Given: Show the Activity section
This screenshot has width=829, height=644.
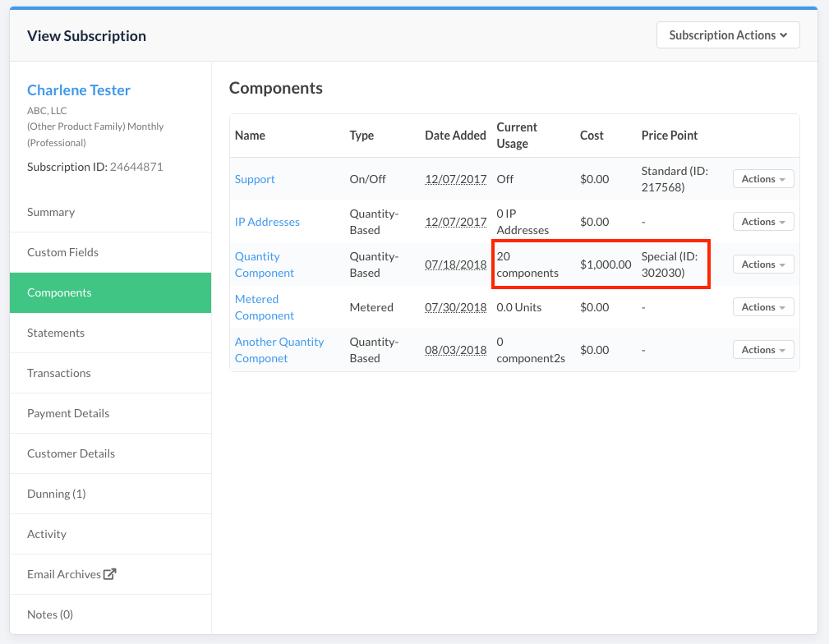Looking at the screenshot, I should click(47, 534).
